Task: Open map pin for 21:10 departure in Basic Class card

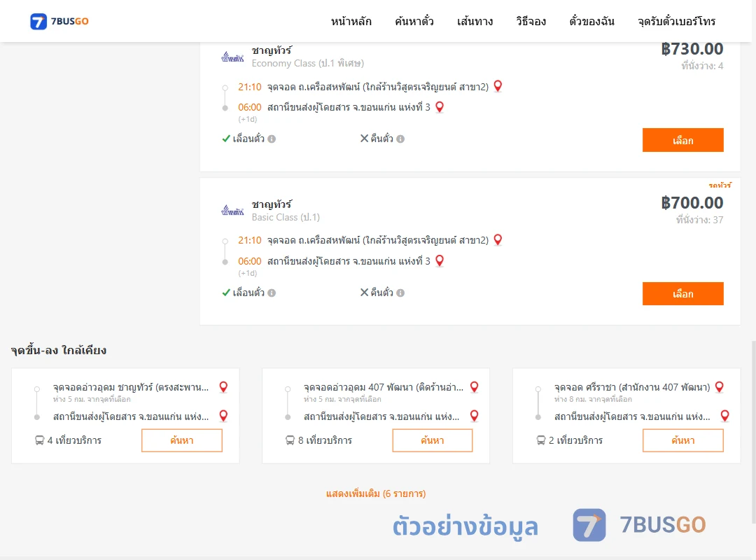Action: point(498,239)
